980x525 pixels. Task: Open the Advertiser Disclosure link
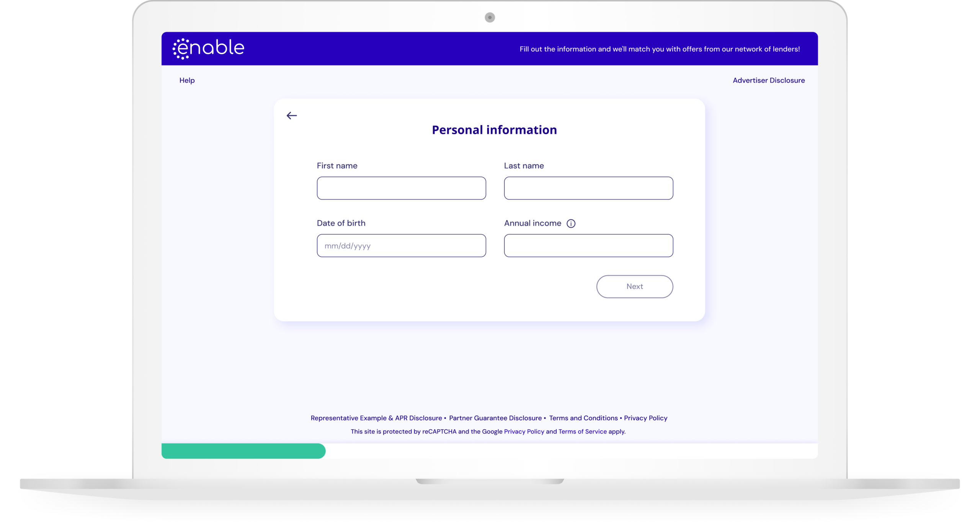coord(768,80)
